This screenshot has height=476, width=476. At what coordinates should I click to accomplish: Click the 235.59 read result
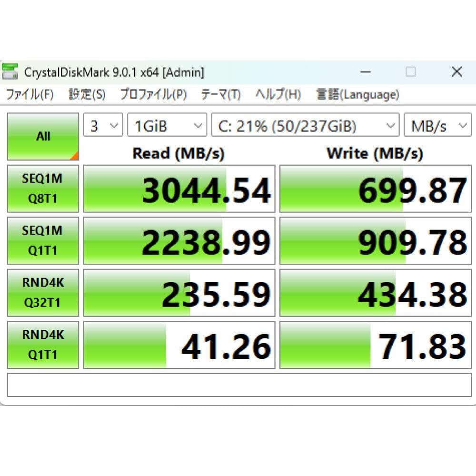179,293
